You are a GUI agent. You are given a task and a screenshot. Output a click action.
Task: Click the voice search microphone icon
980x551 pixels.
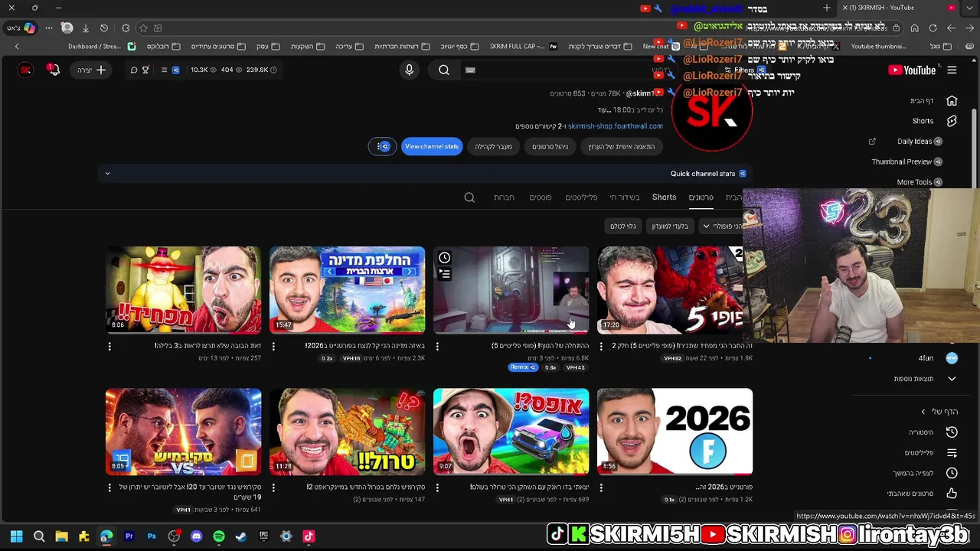[409, 70]
